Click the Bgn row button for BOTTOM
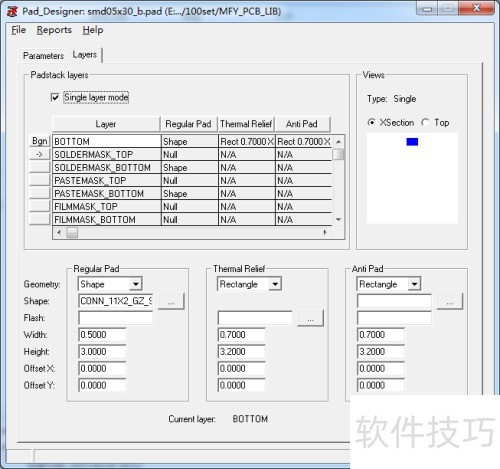Image resolution: width=500 pixels, height=469 pixels. pos(40,141)
